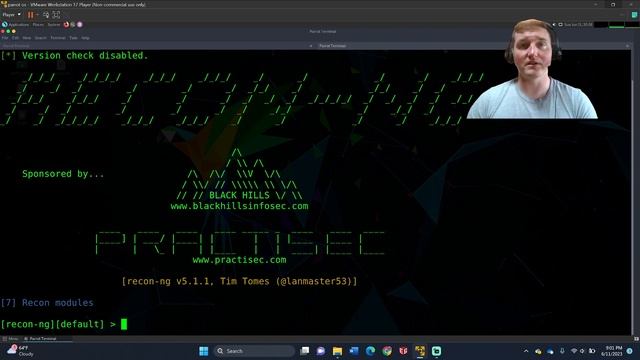Open the terminal Edit menu

[15, 38]
